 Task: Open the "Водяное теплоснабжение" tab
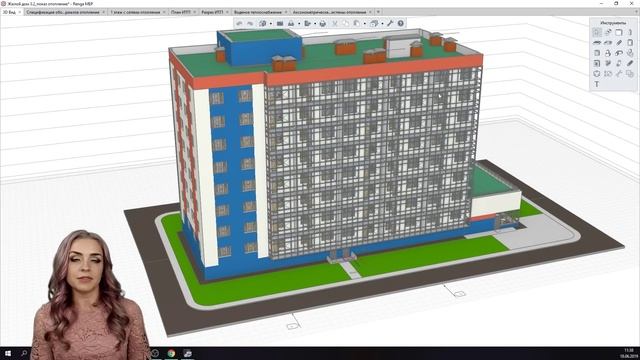[x=258, y=12]
